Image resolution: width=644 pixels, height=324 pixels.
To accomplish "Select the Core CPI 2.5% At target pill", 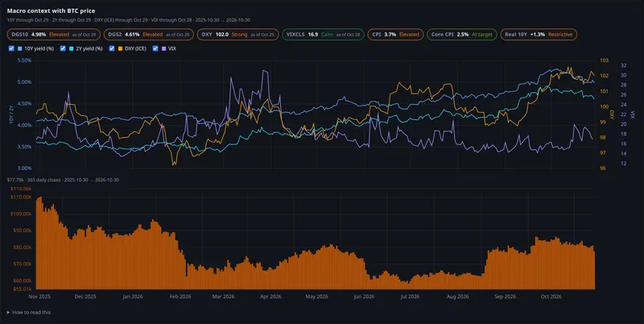I will [461, 35].
